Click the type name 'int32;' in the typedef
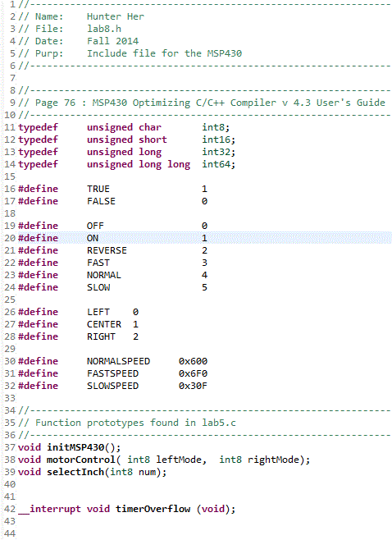The image size is (392, 540). (218, 152)
